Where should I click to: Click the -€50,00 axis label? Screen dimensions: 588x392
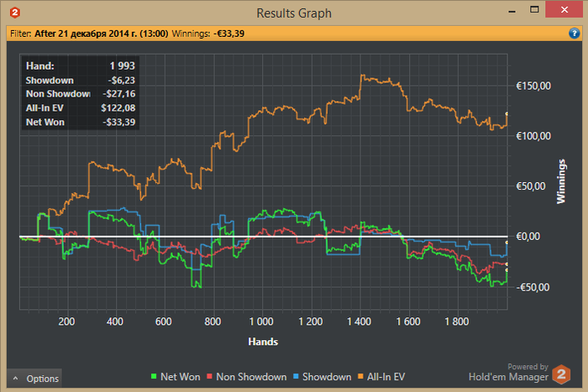tap(533, 287)
